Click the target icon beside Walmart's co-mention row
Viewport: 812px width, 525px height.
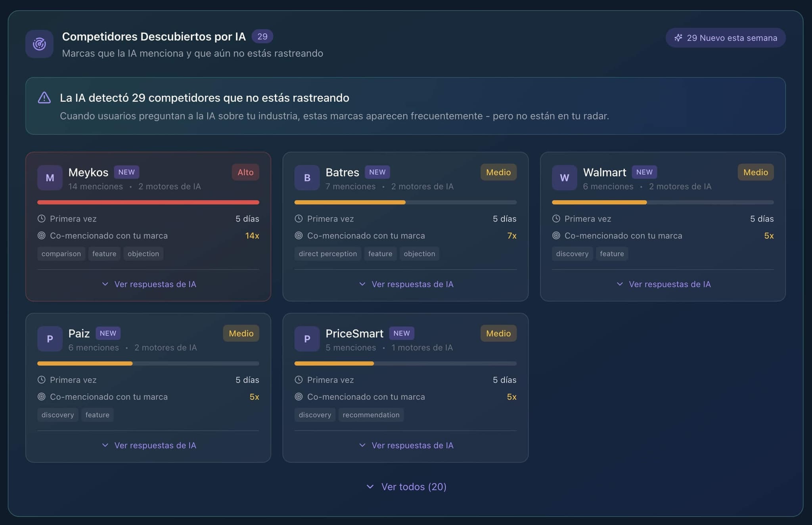556,236
